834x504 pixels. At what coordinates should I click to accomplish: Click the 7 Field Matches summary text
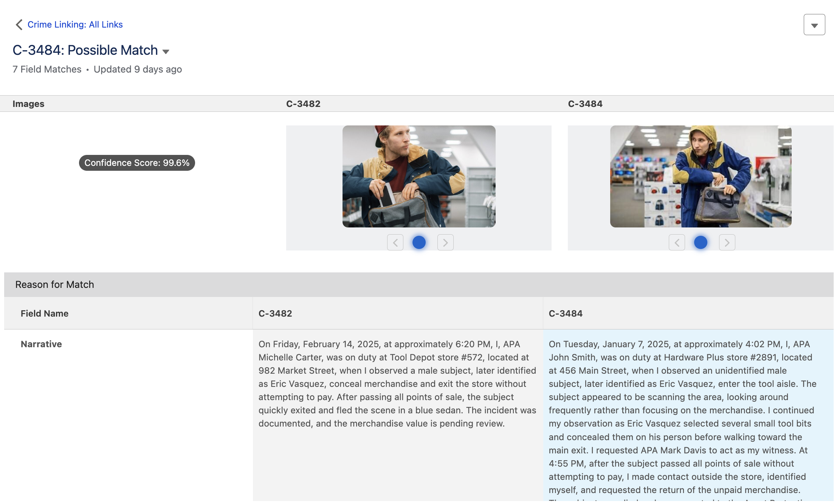47,70
